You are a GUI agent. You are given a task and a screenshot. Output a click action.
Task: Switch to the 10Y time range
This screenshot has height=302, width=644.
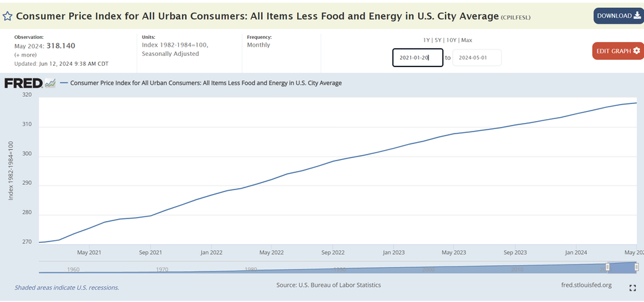click(453, 40)
